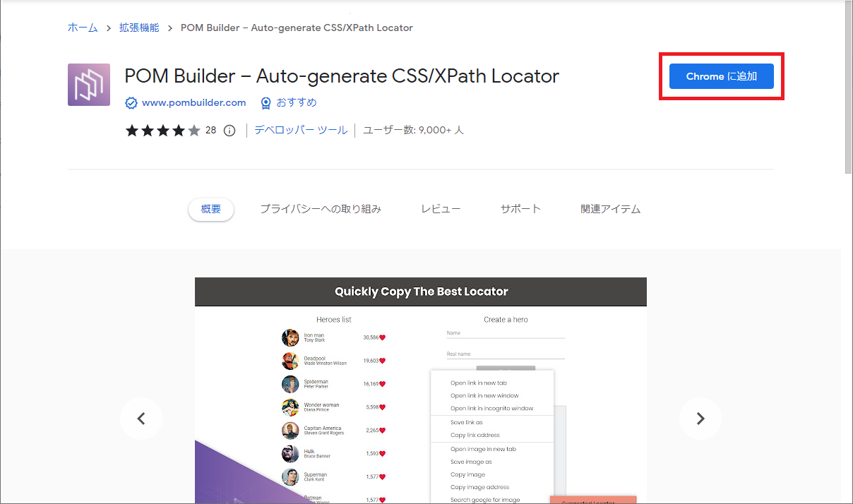Switch to the レビュー tab
The width and height of the screenshot is (853, 504).
(440, 209)
